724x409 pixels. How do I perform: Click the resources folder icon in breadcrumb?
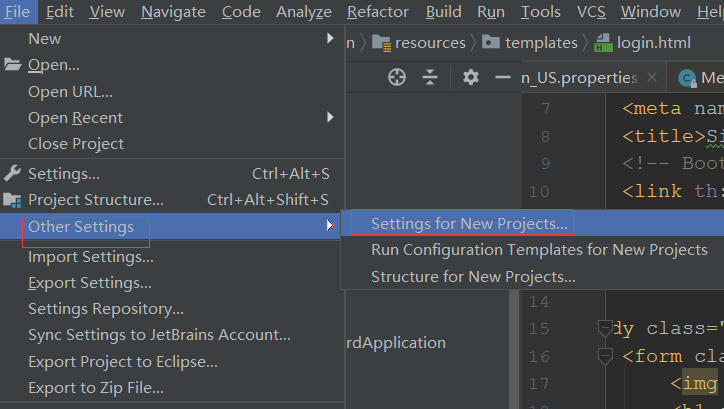click(x=381, y=43)
